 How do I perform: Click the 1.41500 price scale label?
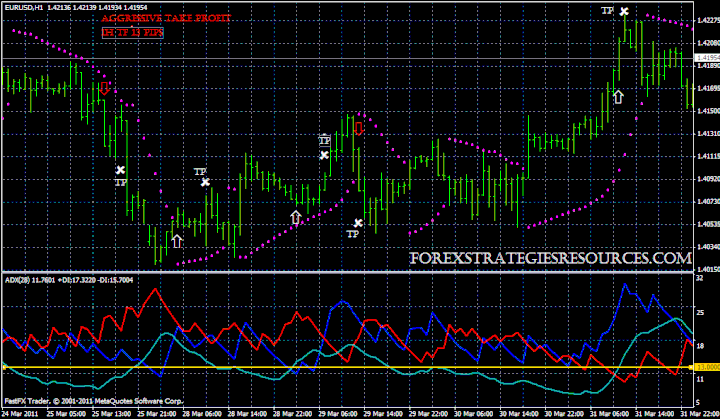point(708,111)
